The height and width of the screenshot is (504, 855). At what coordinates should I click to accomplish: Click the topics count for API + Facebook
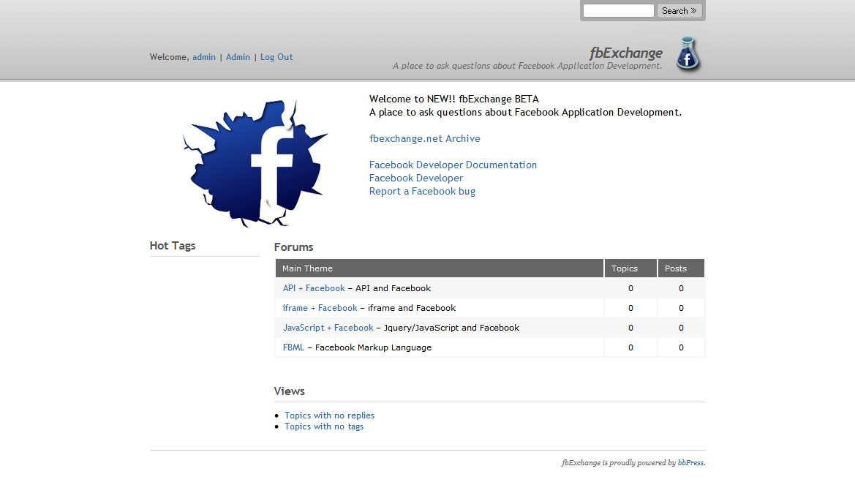(x=631, y=288)
